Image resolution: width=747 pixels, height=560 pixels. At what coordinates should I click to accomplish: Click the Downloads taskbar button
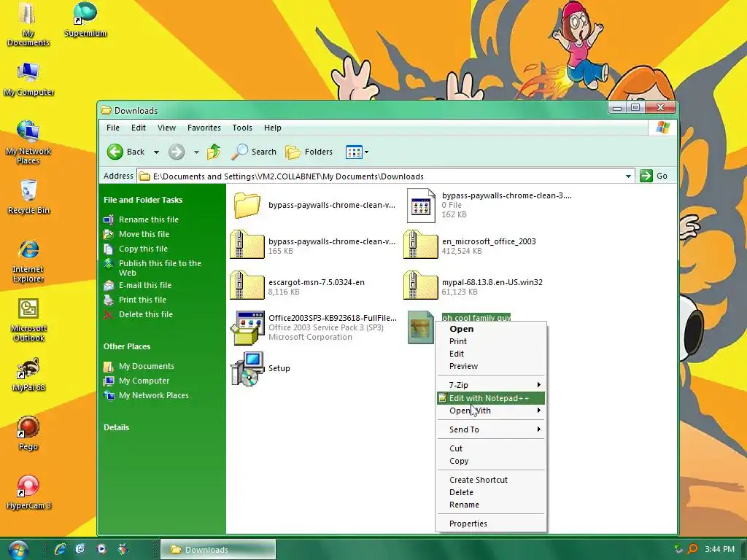218,550
